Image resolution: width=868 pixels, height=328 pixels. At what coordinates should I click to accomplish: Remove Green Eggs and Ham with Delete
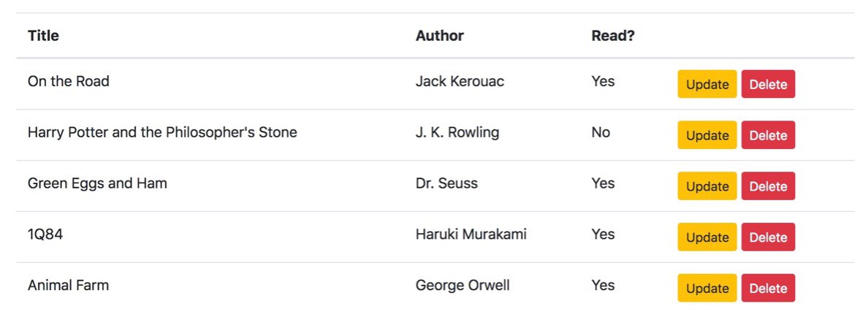[768, 186]
